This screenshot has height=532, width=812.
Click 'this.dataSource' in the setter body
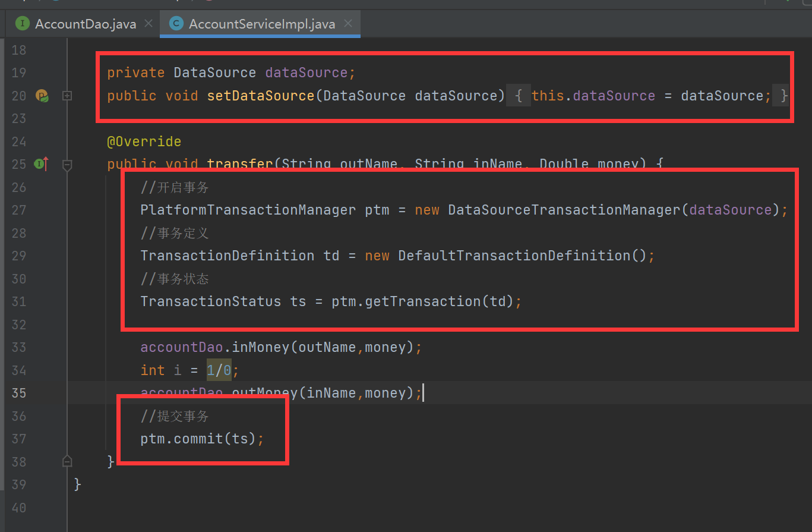(x=593, y=96)
